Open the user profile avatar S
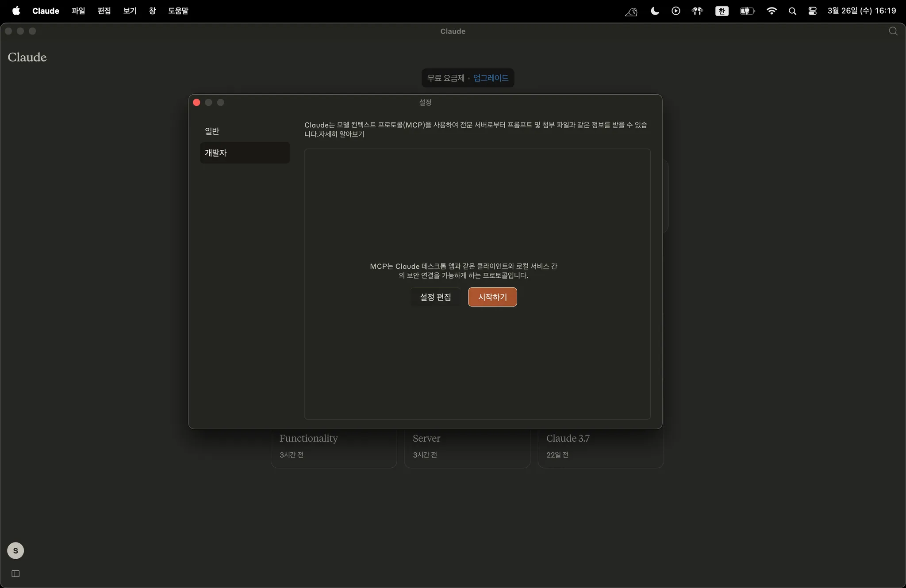Screen dimensions: 906x588 pos(15,551)
